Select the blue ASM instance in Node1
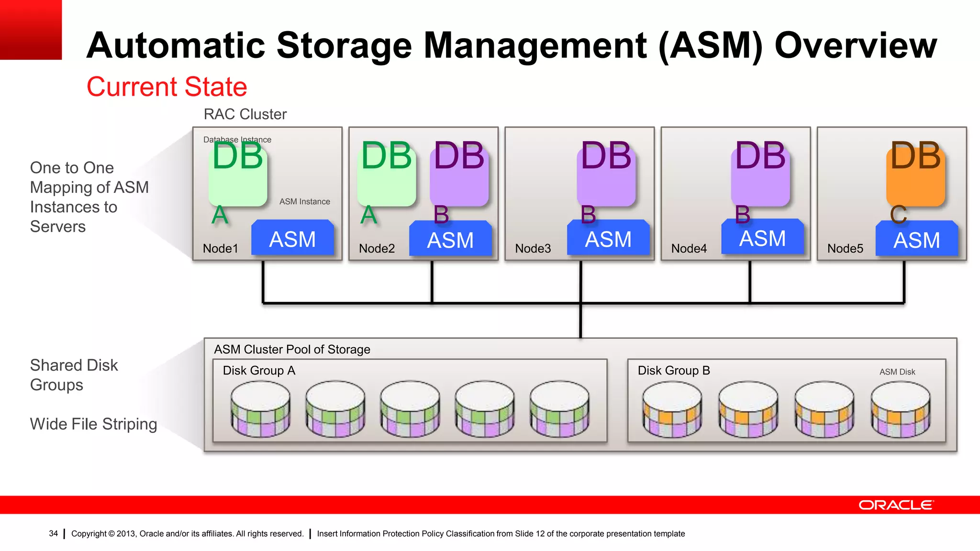This screenshot has width=980, height=551. 292,237
